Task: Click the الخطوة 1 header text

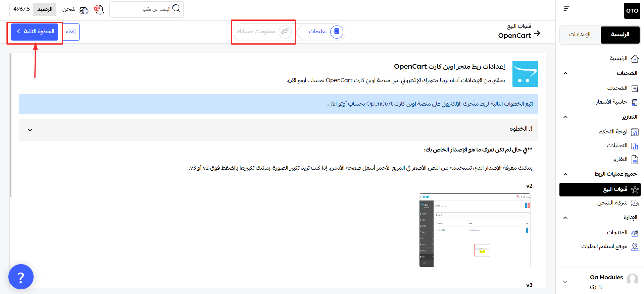Action: (521, 129)
